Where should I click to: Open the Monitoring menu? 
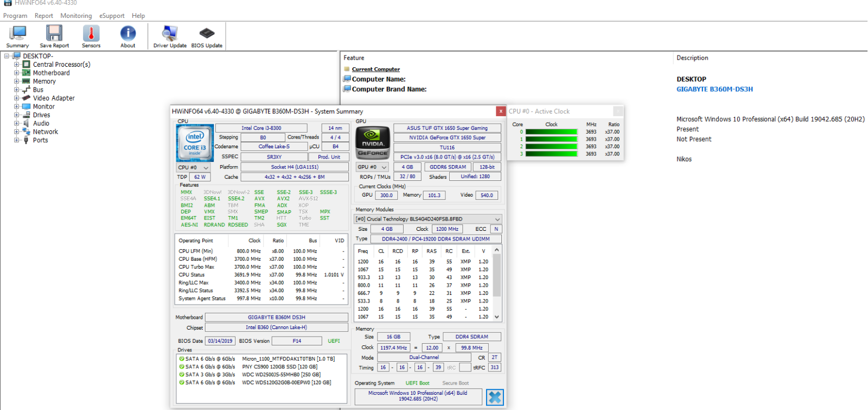76,16
